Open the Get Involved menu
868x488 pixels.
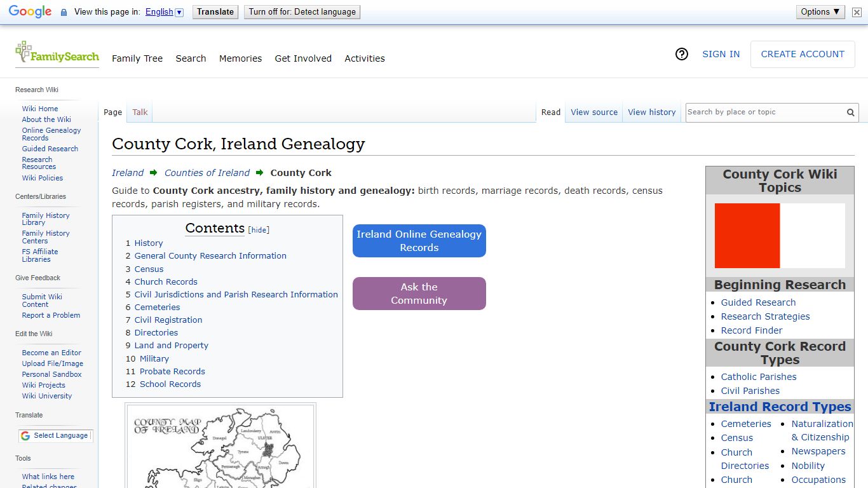pyautogui.click(x=303, y=58)
